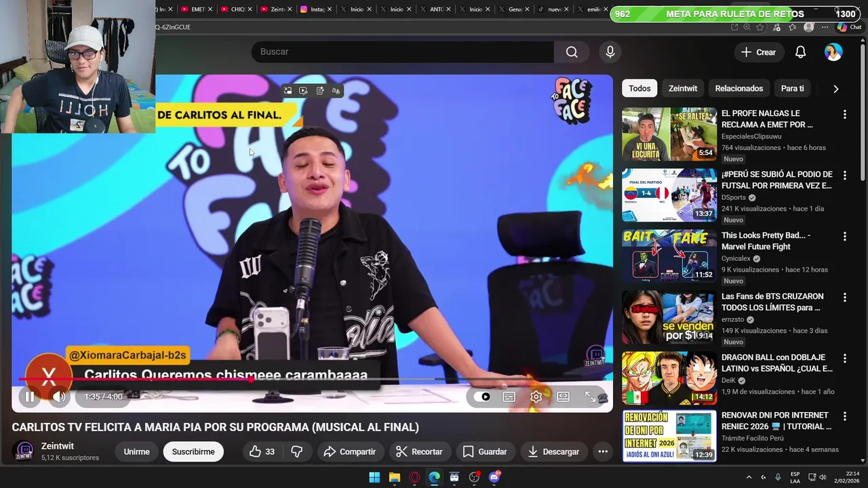868x488 pixels.
Task: Open the EL PROFE NALGAS video thumbnail
Action: (x=669, y=134)
